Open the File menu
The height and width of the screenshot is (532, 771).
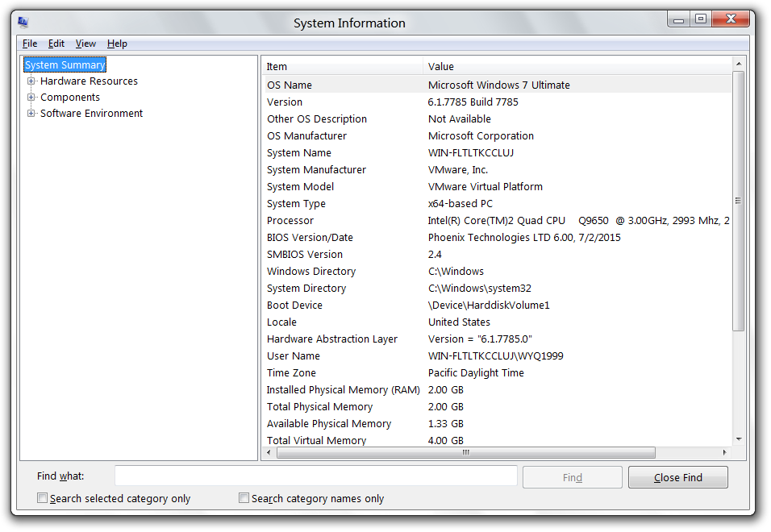[30, 44]
